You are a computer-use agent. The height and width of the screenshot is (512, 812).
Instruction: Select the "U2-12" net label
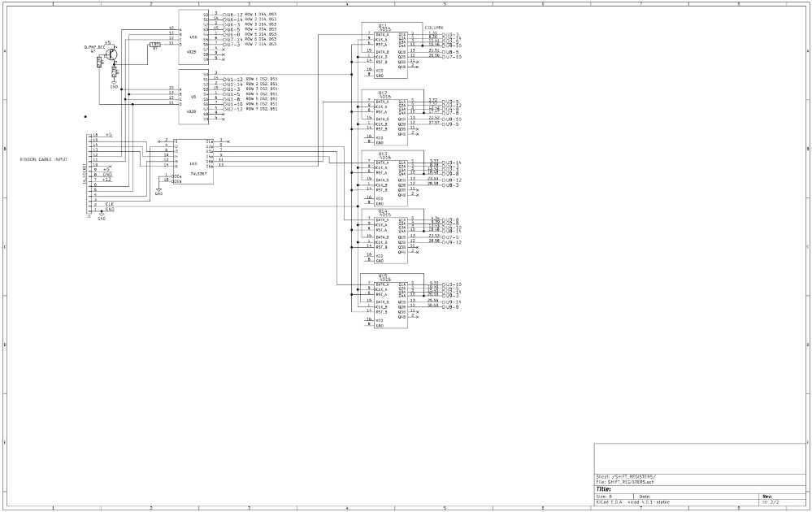[x=234, y=109]
